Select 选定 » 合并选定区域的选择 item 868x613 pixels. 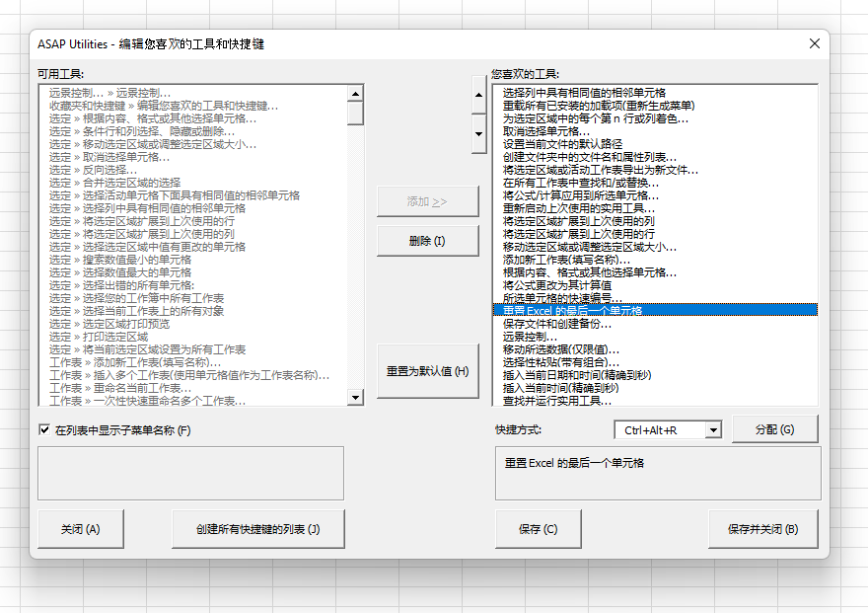(114, 183)
